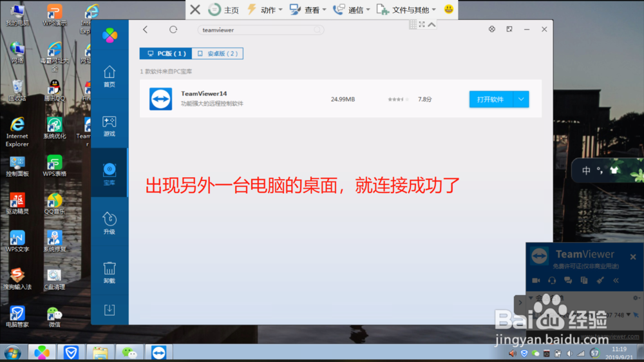The image size is (644, 362).
Task: Open WeChat from taskbar
Action: [129, 352]
